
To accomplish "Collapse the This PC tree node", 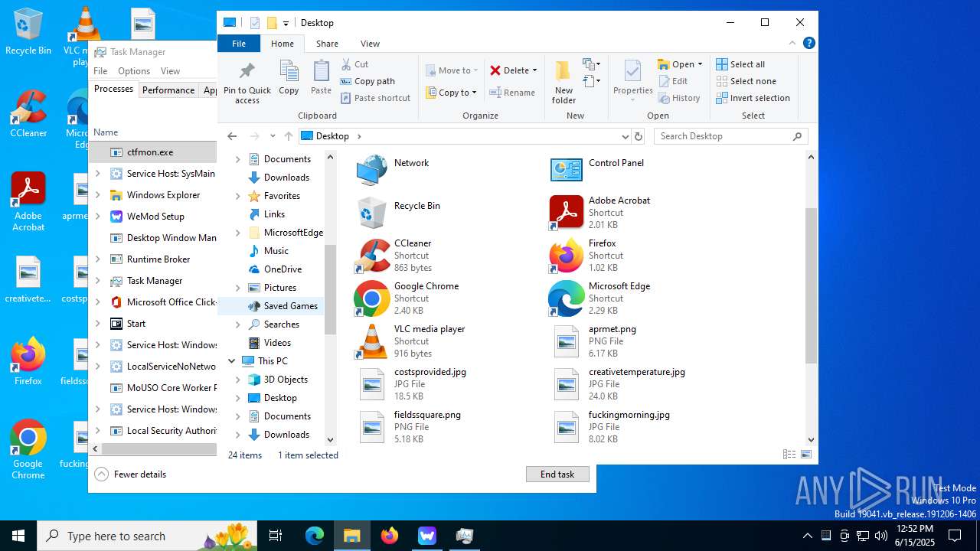I will click(232, 361).
